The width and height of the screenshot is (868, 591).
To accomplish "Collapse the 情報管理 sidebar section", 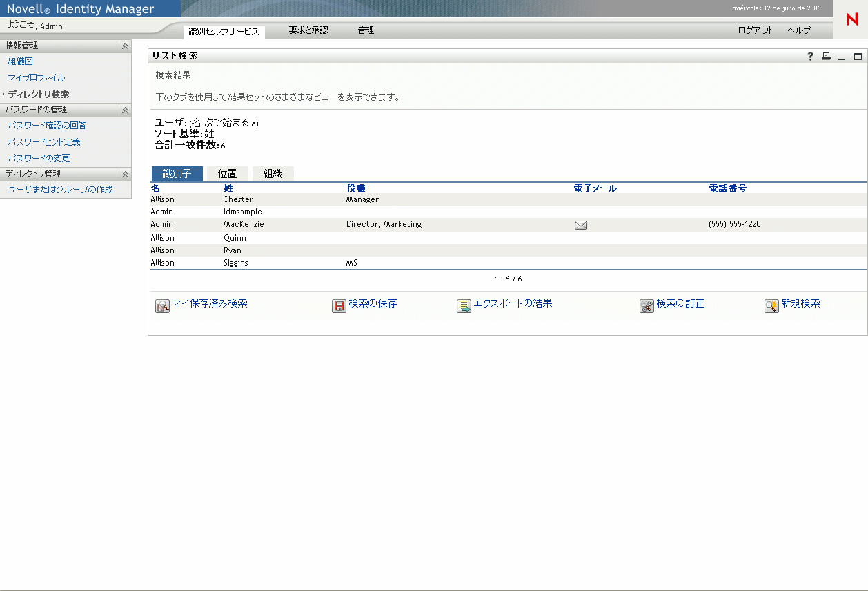I will point(126,46).
